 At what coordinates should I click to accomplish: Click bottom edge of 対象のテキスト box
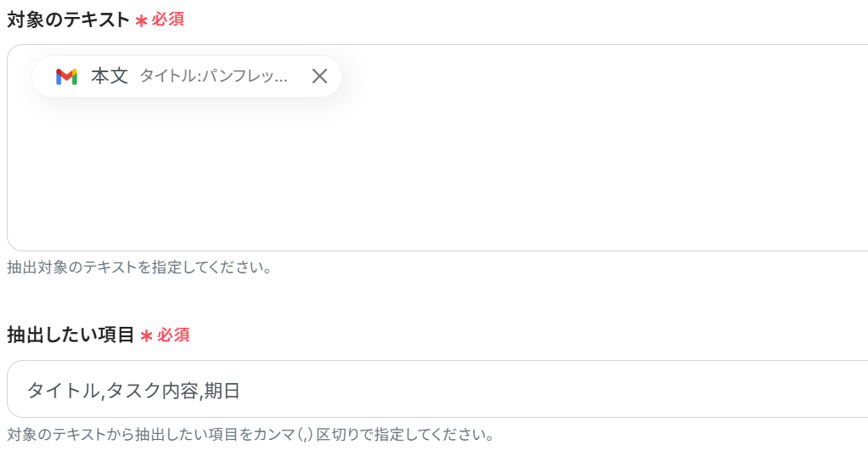pos(425,250)
